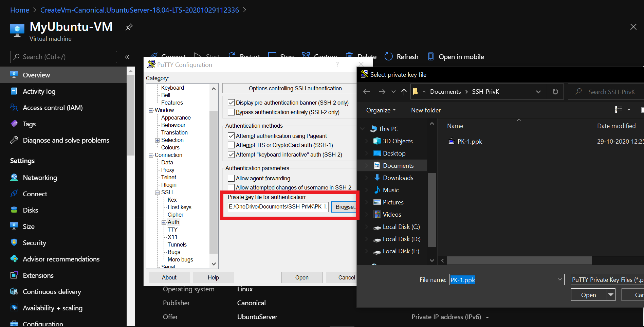The image size is (644, 327).
Task: Select Local Disk (E:) in navigation pane
Action: click(401, 251)
